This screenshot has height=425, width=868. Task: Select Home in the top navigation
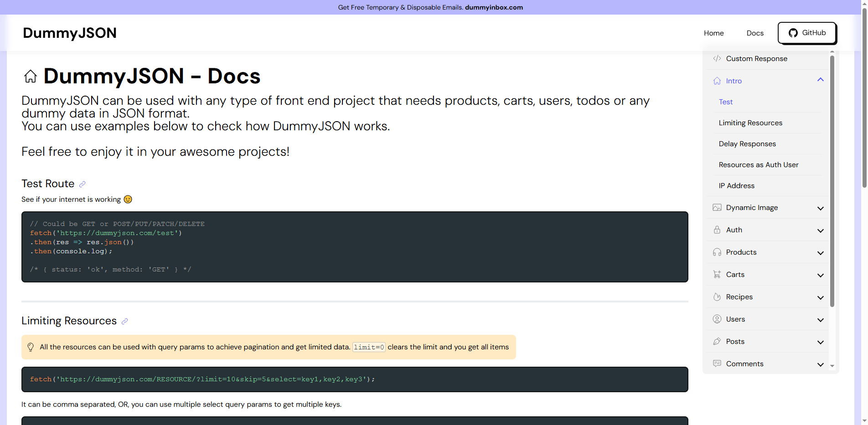coord(714,33)
